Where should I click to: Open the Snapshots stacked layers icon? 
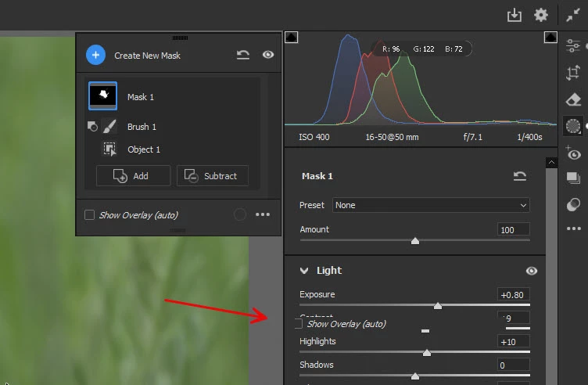point(573,178)
